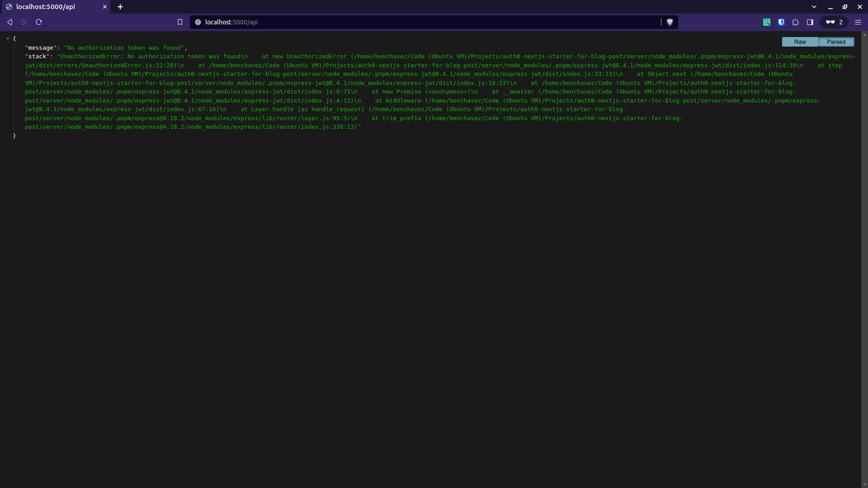Keep the Parsed view selected
Screen dimensions: 868x488
pyautogui.click(x=836, y=42)
